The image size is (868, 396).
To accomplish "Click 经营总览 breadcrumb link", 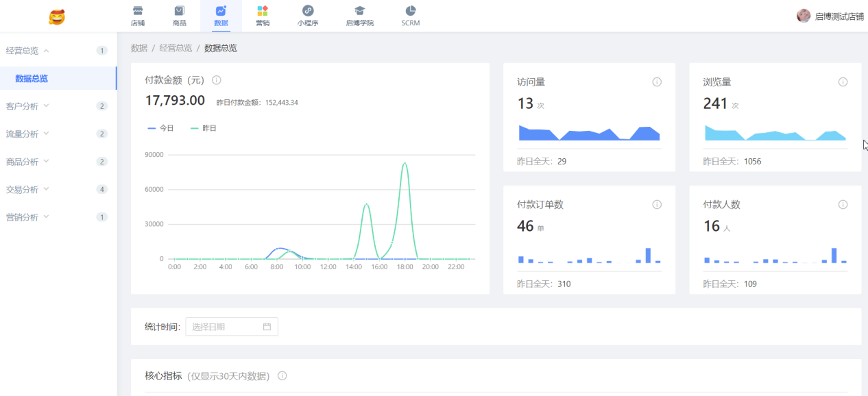I will pos(176,48).
